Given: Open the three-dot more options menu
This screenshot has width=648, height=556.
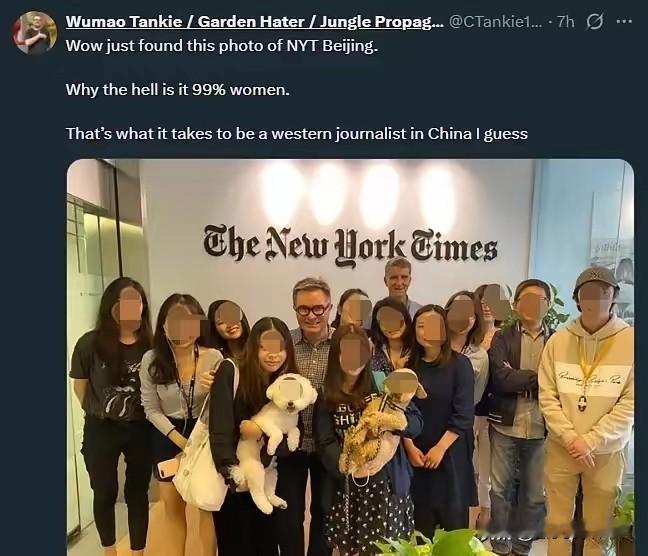Looking at the screenshot, I should [624, 21].
